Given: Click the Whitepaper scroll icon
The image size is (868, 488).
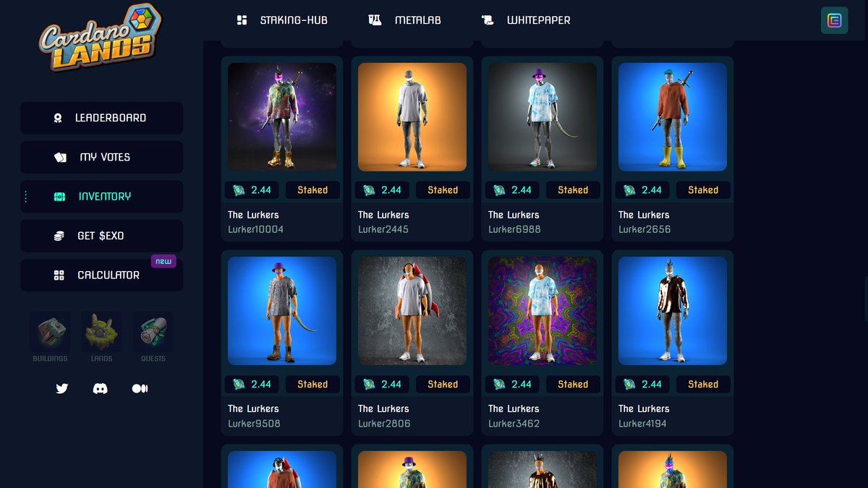Looking at the screenshot, I should [488, 20].
